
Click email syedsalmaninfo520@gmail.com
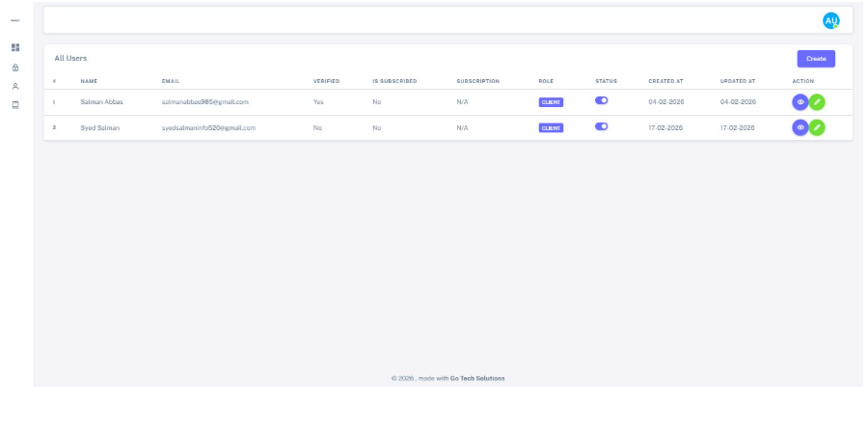coord(208,128)
